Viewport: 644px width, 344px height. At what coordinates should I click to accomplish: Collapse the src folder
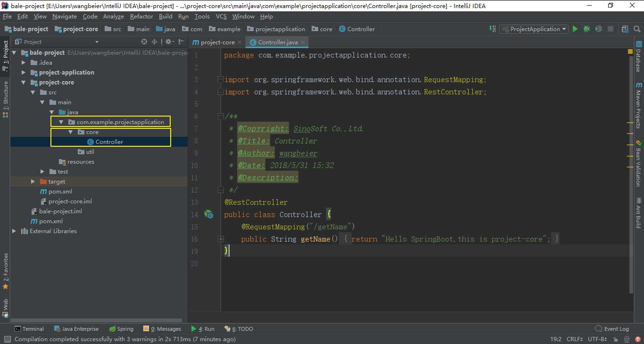tap(33, 92)
